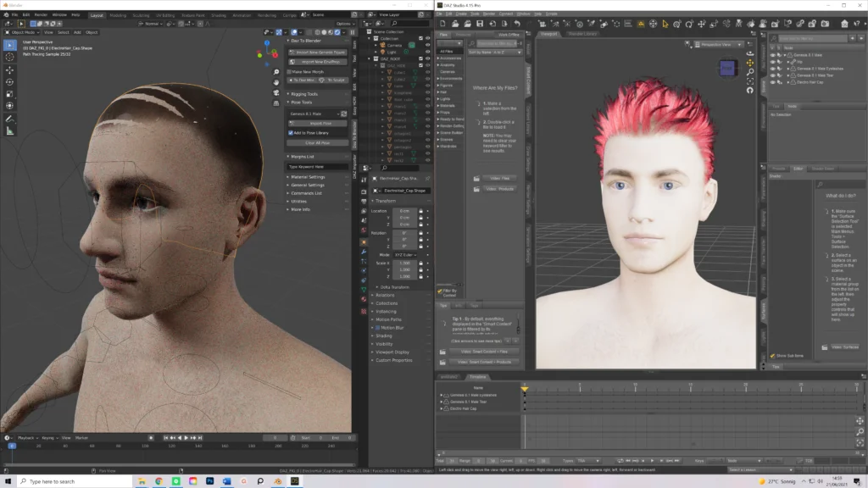Toggle Filter By Context checkbox in DAZ

point(440,291)
